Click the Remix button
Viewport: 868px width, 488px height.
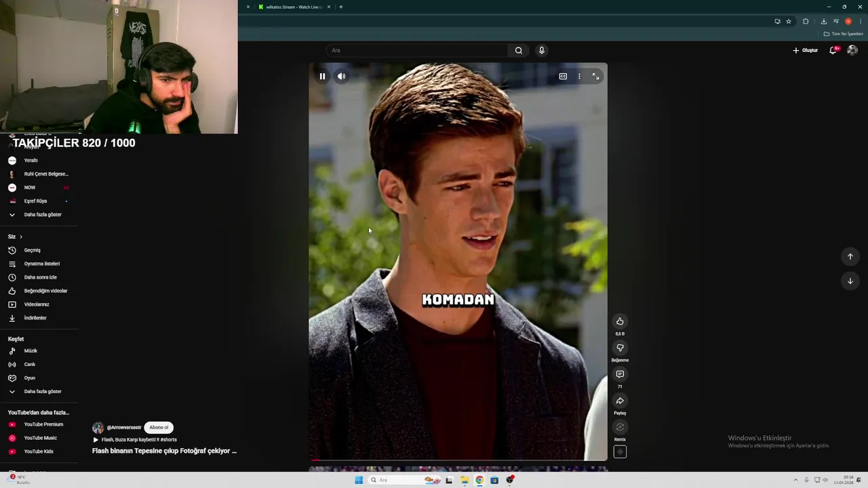point(620,427)
